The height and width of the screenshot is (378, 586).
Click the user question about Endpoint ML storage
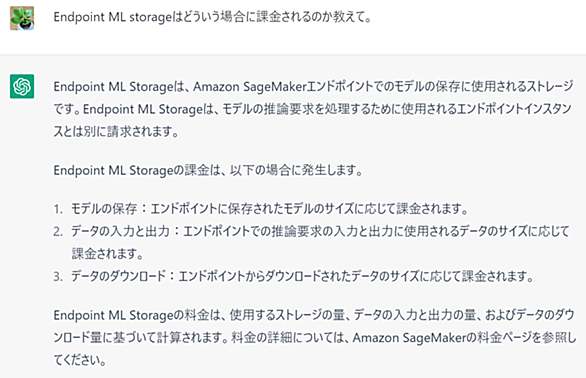[212, 17]
